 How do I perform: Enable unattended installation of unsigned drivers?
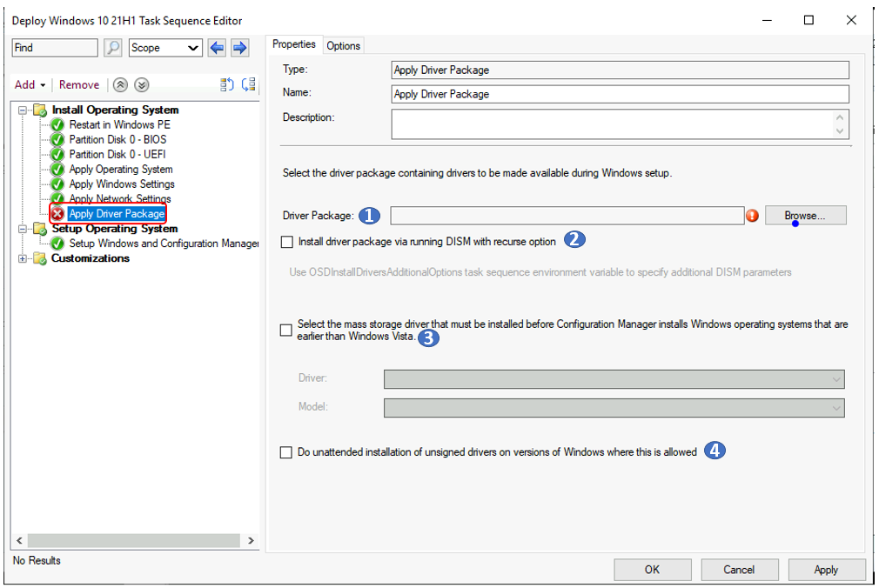coord(286,452)
